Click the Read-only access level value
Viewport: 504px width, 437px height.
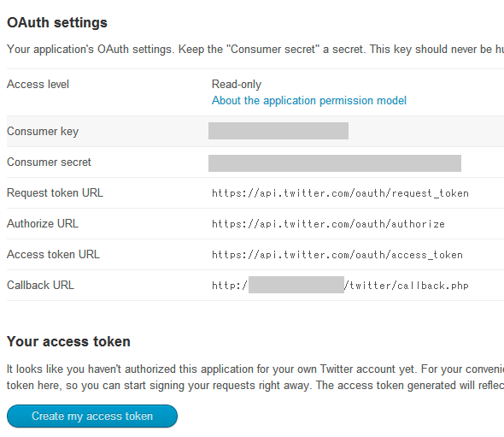point(237,85)
